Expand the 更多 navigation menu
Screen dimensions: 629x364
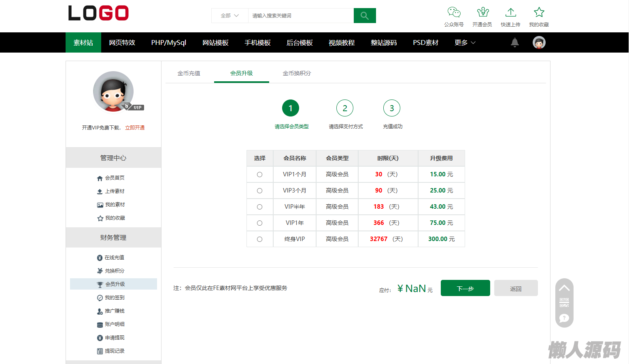(465, 42)
